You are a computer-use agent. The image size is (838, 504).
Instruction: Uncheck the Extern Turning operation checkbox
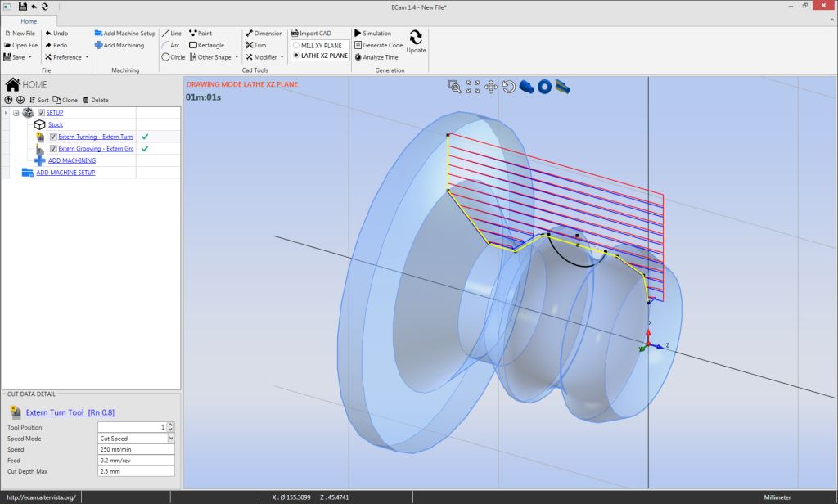(x=53, y=137)
